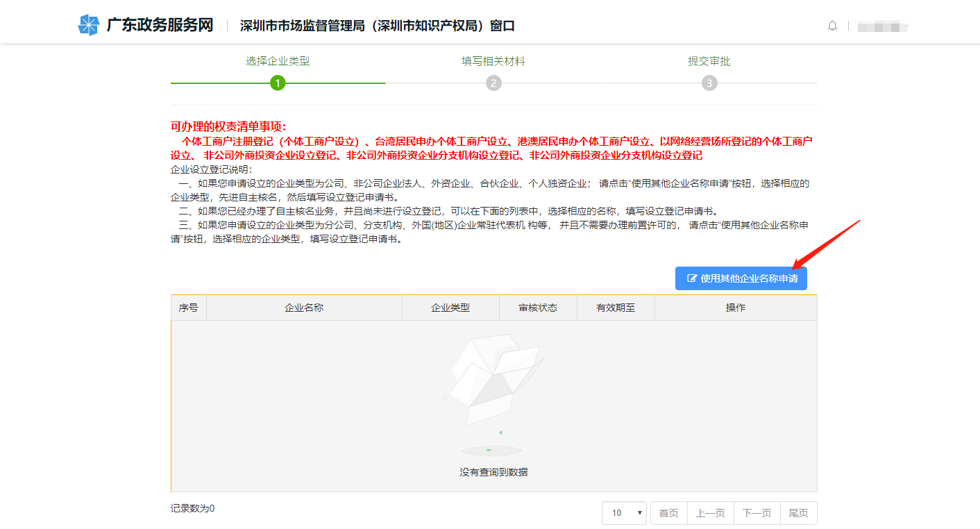Click the step circle numbered 2

point(493,82)
